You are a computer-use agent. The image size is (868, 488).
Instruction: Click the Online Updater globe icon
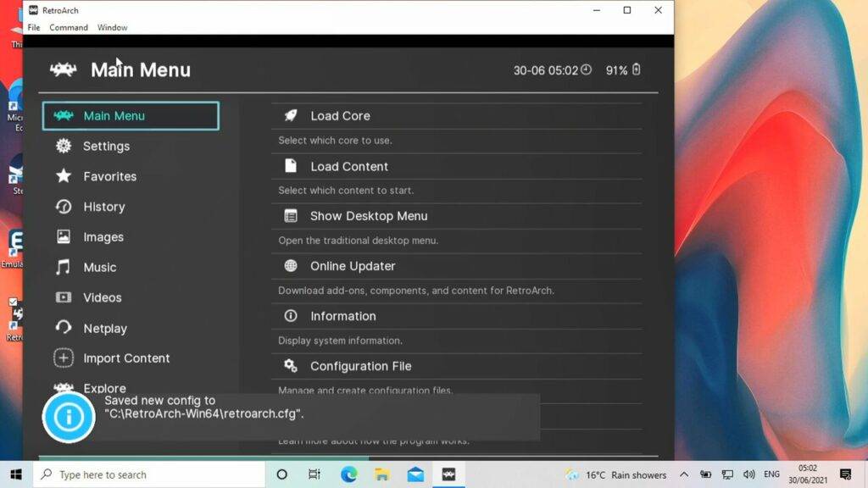pyautogui.click(x=291, y=265)
